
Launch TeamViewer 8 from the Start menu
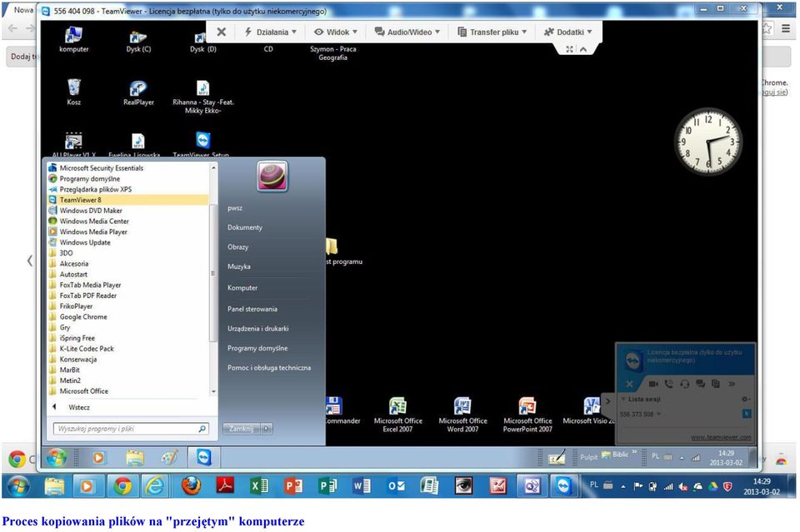[x=127, y=200]
